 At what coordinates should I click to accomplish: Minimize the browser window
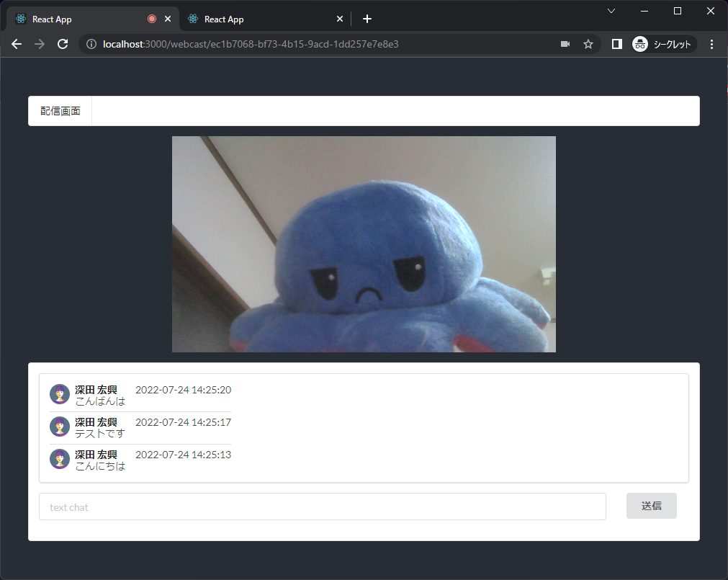pos(644,11)
